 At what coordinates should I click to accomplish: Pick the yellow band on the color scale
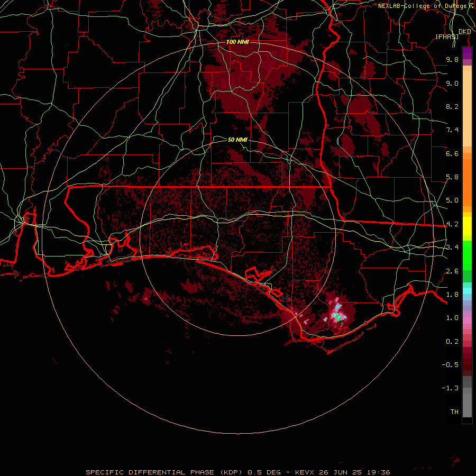click(x=467, y=226)
